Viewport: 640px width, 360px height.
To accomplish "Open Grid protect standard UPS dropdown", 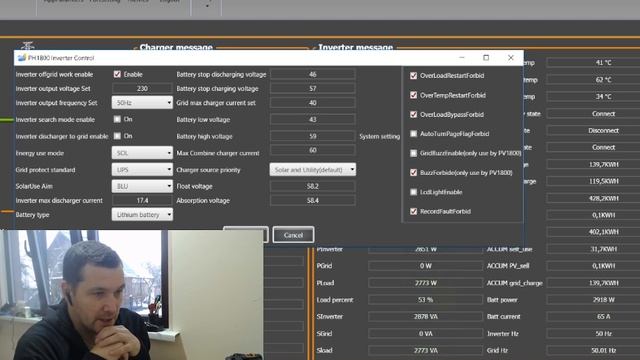I will point(142,170).
